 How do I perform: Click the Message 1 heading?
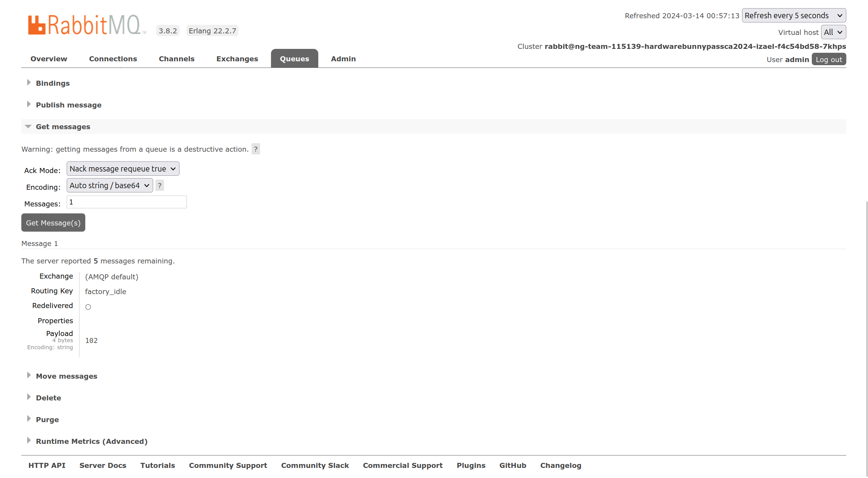[40, 243]
